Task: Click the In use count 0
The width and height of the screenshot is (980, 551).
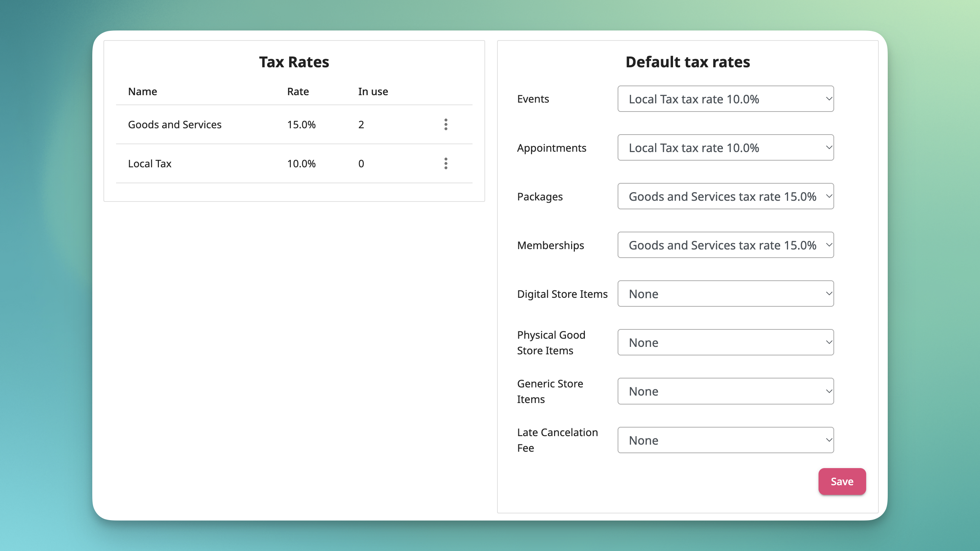Action: (x=361, y=164)
